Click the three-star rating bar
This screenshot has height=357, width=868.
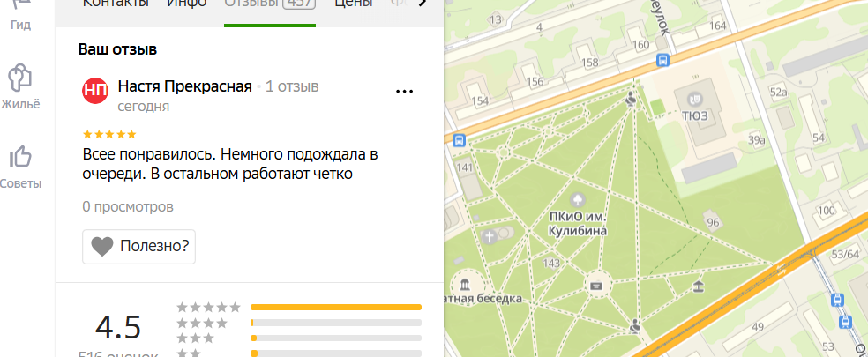click(335, 338)
